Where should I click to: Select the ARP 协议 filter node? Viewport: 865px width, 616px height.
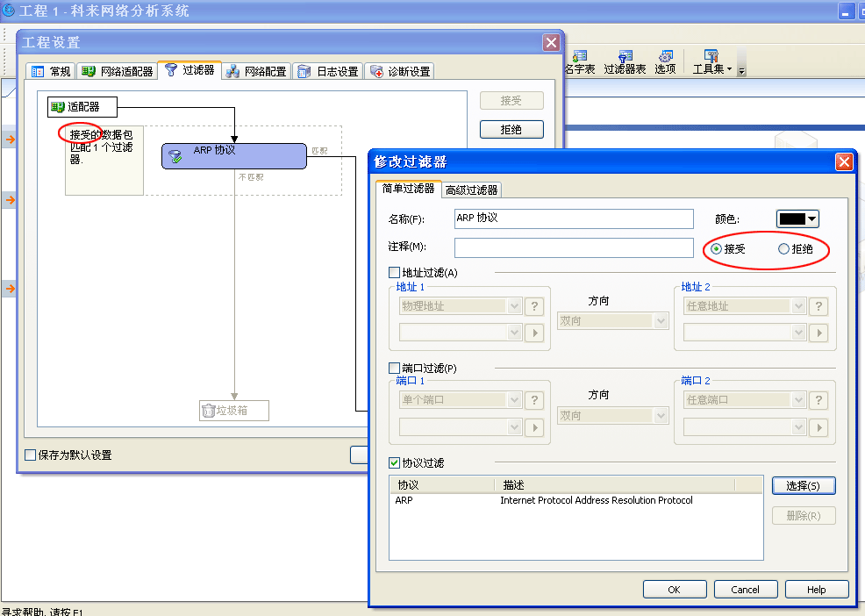(234, 156)
